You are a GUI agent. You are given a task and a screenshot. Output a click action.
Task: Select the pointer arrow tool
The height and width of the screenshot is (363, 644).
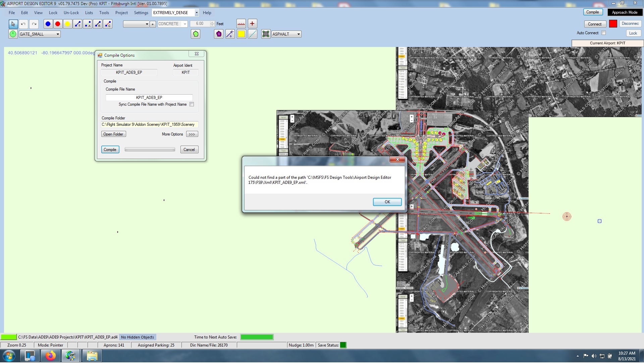click(13, 24)
